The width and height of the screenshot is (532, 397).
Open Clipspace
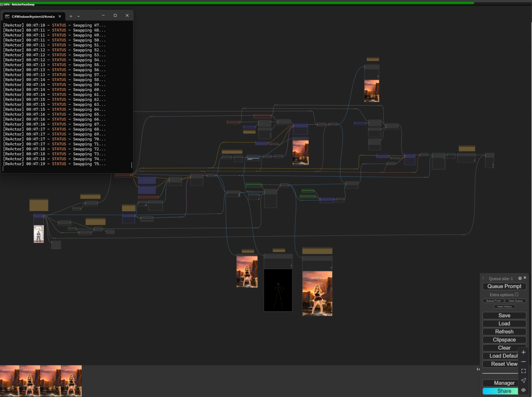point(504,340)
